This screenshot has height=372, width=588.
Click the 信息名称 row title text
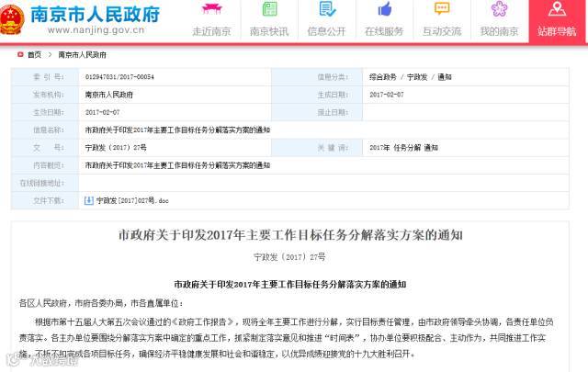(x=177, y=130)
